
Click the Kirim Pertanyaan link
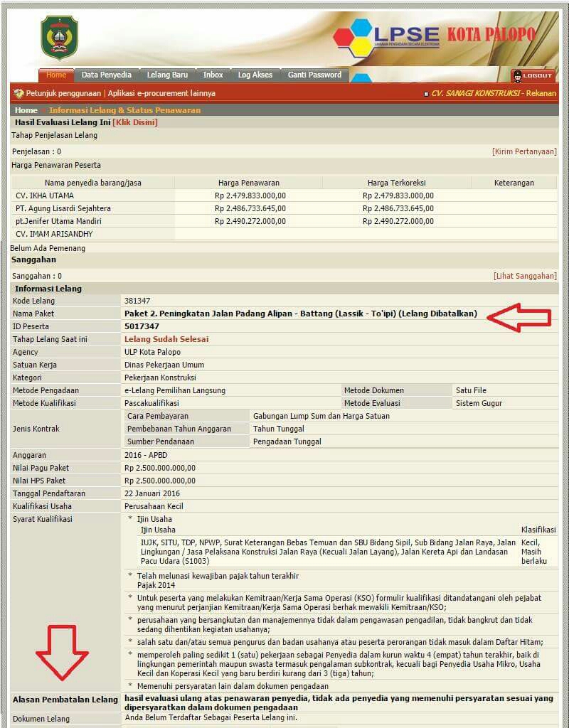(x=524, y=151)
